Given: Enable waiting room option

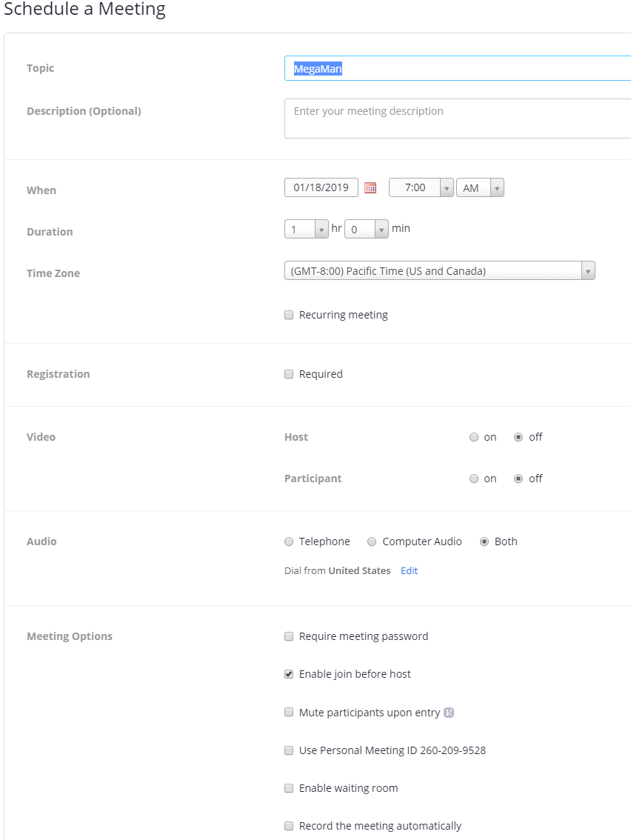Looking at the screenshot, I should point(289,787).
